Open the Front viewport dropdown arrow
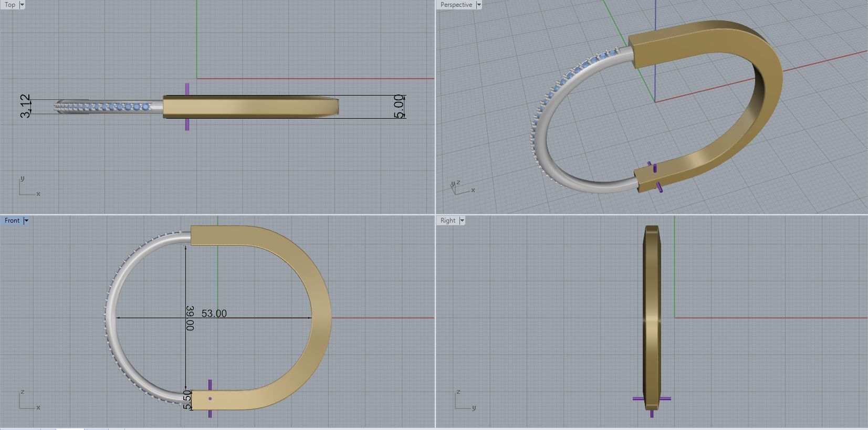The image size is (868, 430). [26, 221]
